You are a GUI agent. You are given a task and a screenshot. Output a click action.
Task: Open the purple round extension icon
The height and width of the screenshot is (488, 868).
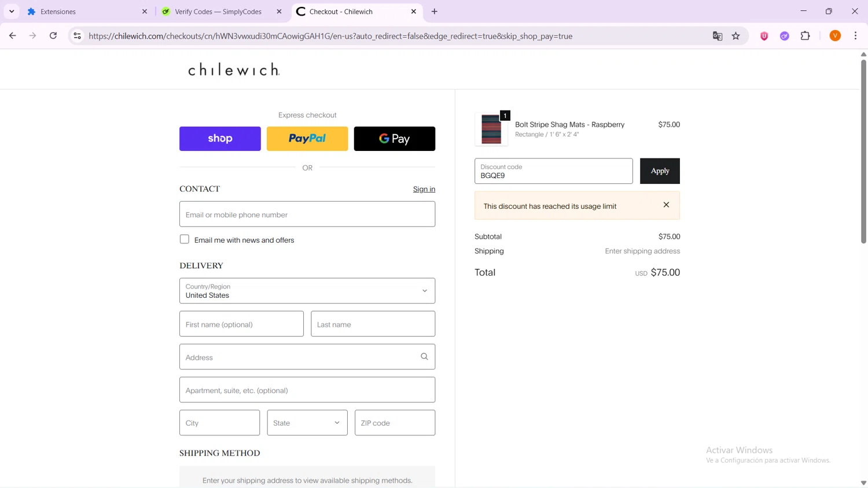785,36
